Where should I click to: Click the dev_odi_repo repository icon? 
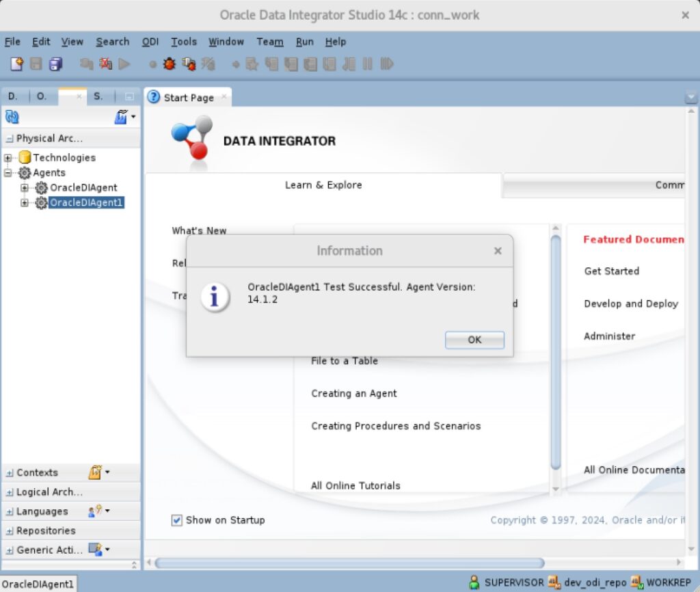point(554,582)
